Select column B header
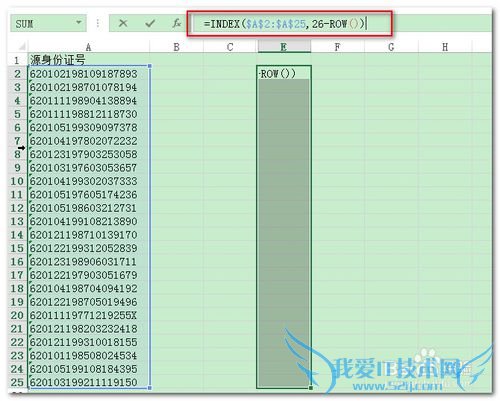Viewport: 500px width, 401px height. (176, 47)
